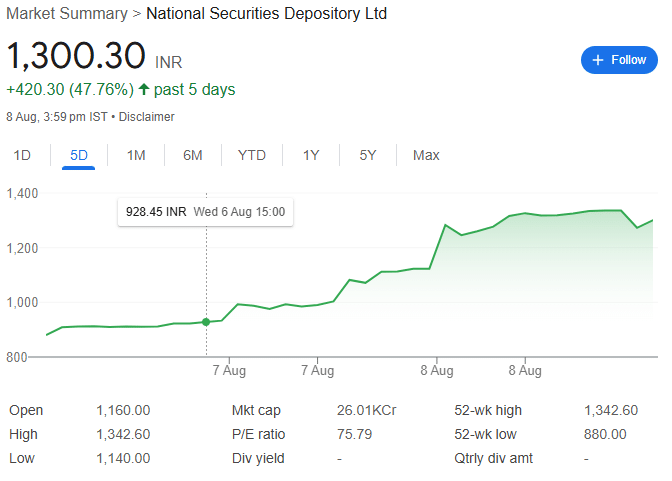Click the 800 y-axis label
Screen dimensions: 672x481
tap(17, 357)
